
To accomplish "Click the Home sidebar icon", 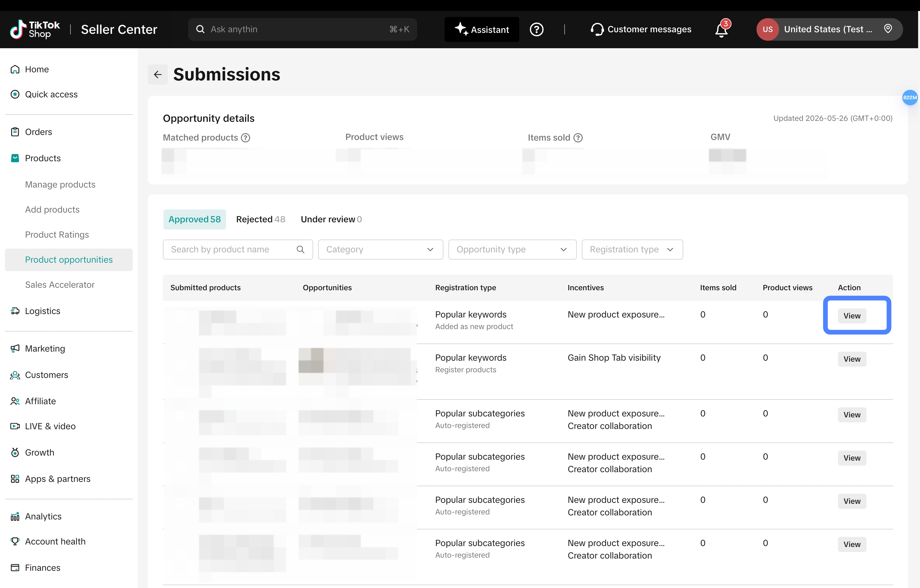I will [x=15, y=69].
